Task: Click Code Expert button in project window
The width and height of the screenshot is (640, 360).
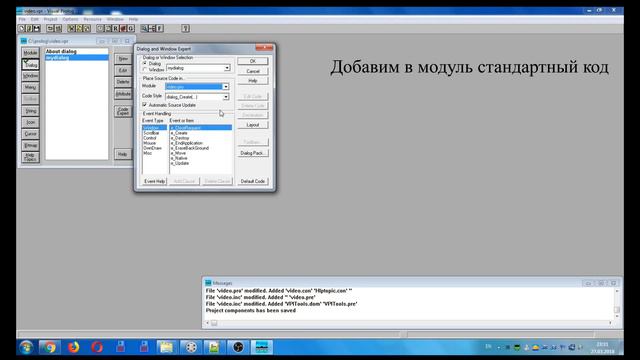Action: 123,111
